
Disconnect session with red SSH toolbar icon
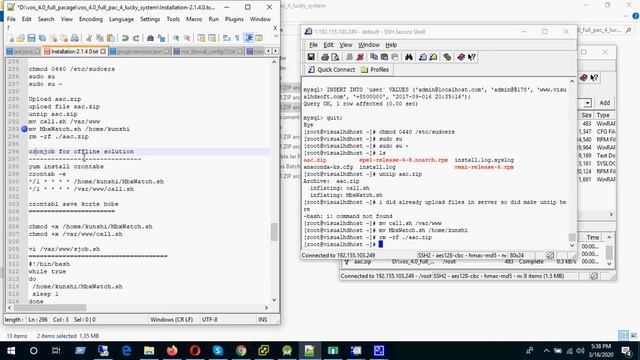[360, 57]
